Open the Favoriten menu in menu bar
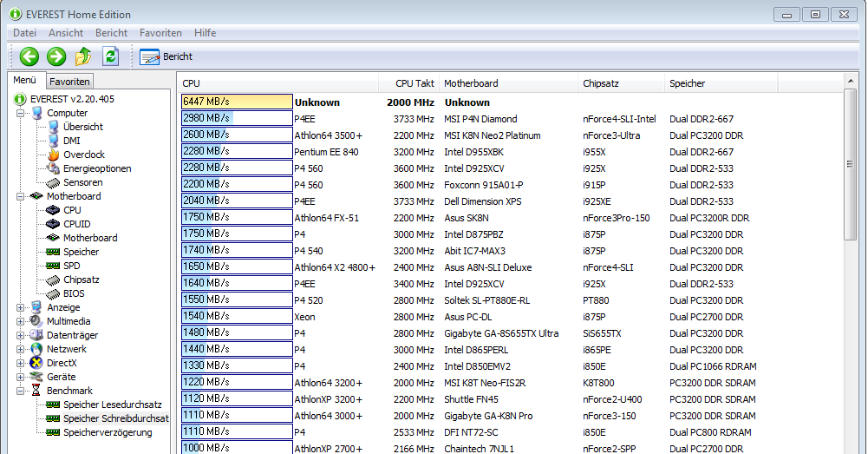Screen dimensions: 868x454 [x=160, y=33]
